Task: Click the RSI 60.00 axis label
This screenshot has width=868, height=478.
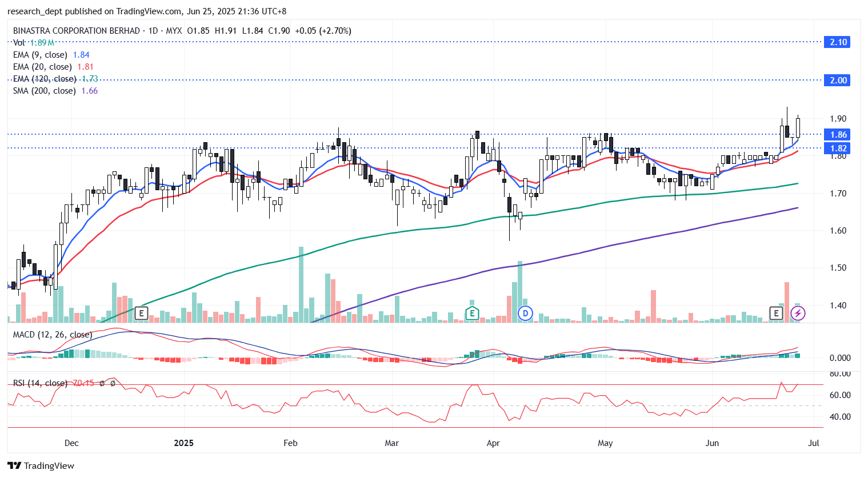Action: click(839, 395)
